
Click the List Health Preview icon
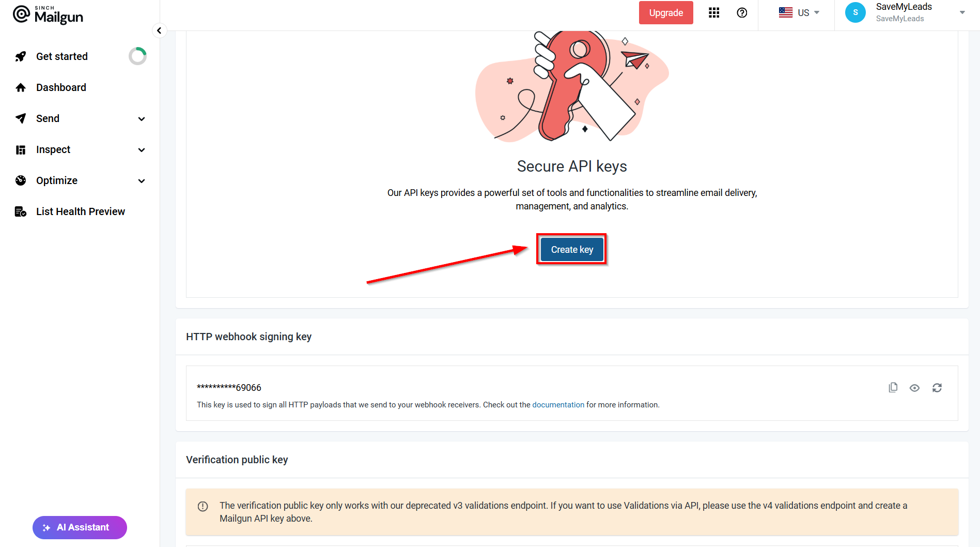pyautogui.click(x=21, y=211)
